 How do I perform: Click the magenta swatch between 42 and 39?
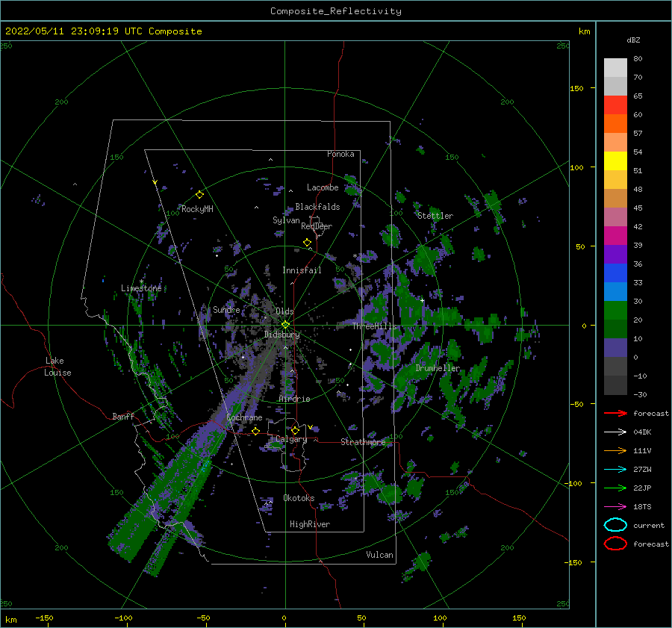pyautogui.click(x=615, y=235)
